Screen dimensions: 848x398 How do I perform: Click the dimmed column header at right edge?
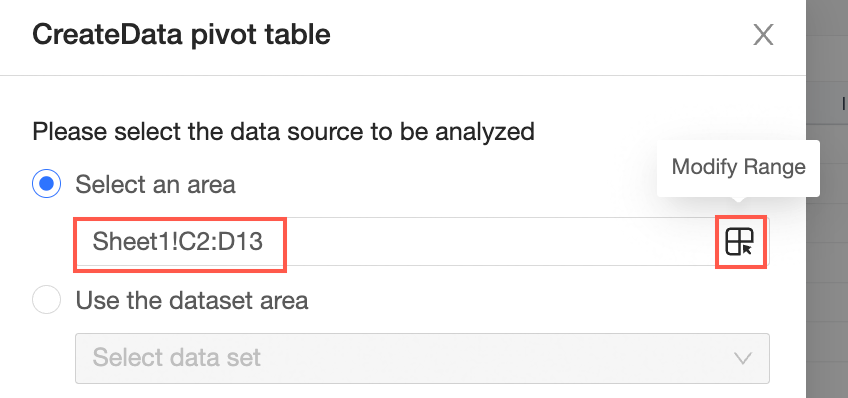point(827,102)
